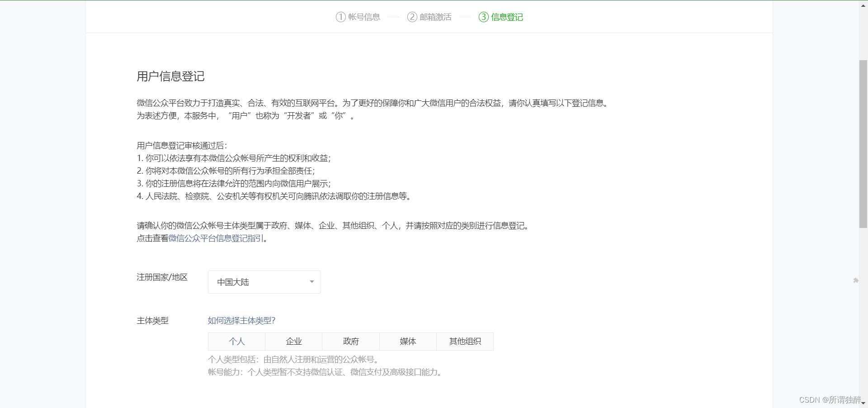Click line 4. 人民法院、检察院、公安机关
Image resolution: width=868 pixels, height=408 pixels.
pos(274,196)
